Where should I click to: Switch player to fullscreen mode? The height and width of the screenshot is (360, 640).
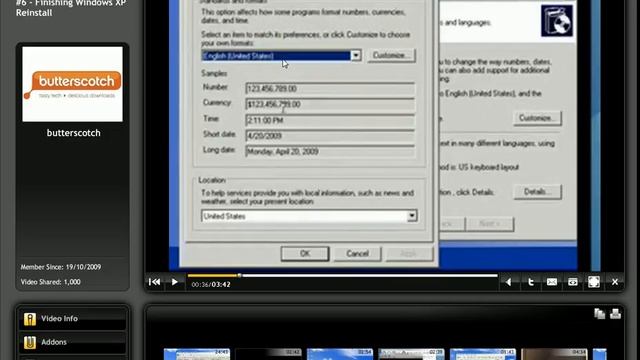click(x=594, y=282)
